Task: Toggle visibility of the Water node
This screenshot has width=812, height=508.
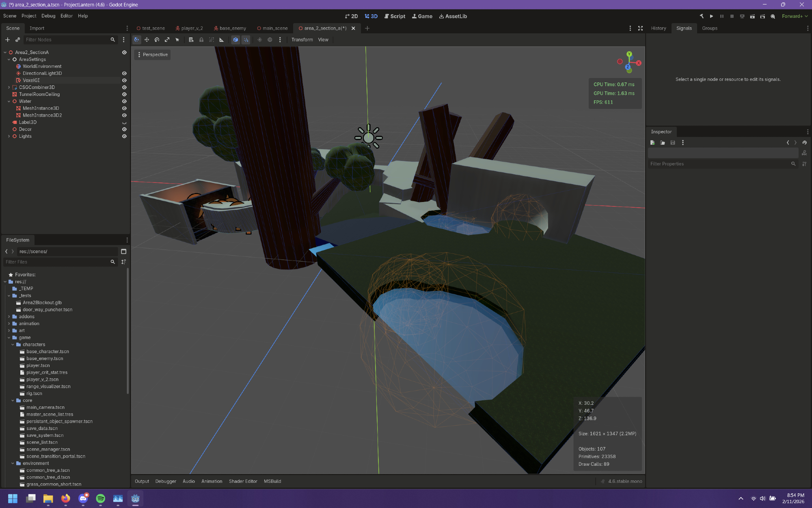Action: [x=124, y=101]
